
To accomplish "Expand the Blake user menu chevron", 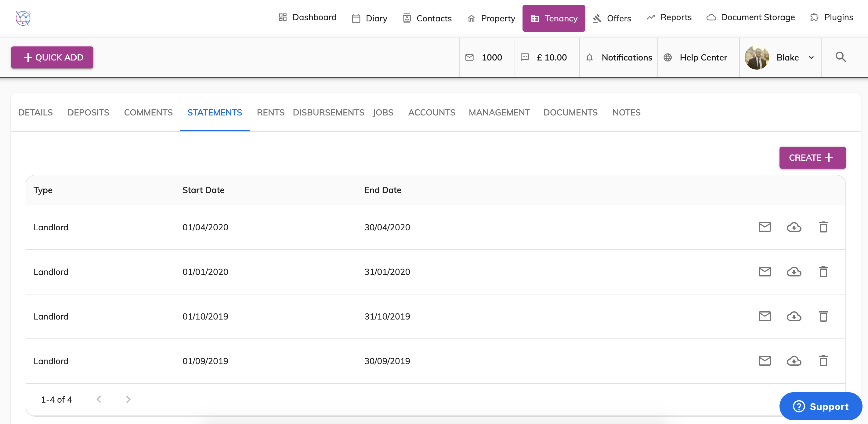I will (812, 58).
